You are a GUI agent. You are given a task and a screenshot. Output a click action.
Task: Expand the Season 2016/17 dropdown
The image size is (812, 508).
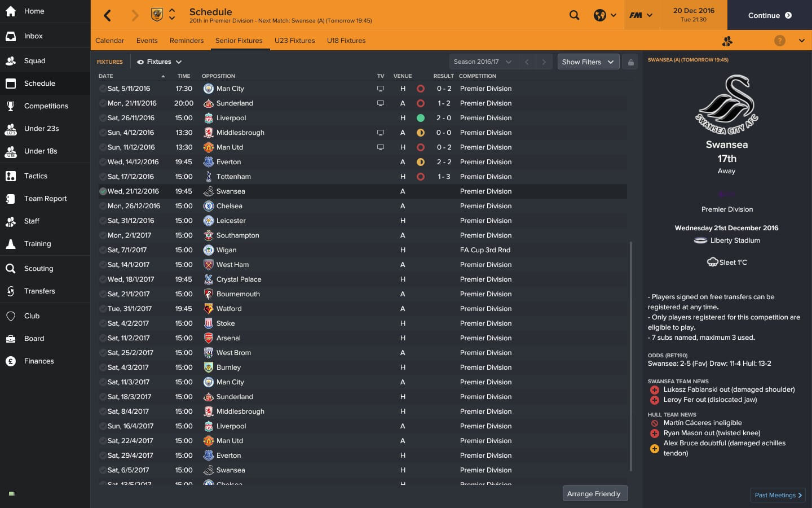(483, 62)
